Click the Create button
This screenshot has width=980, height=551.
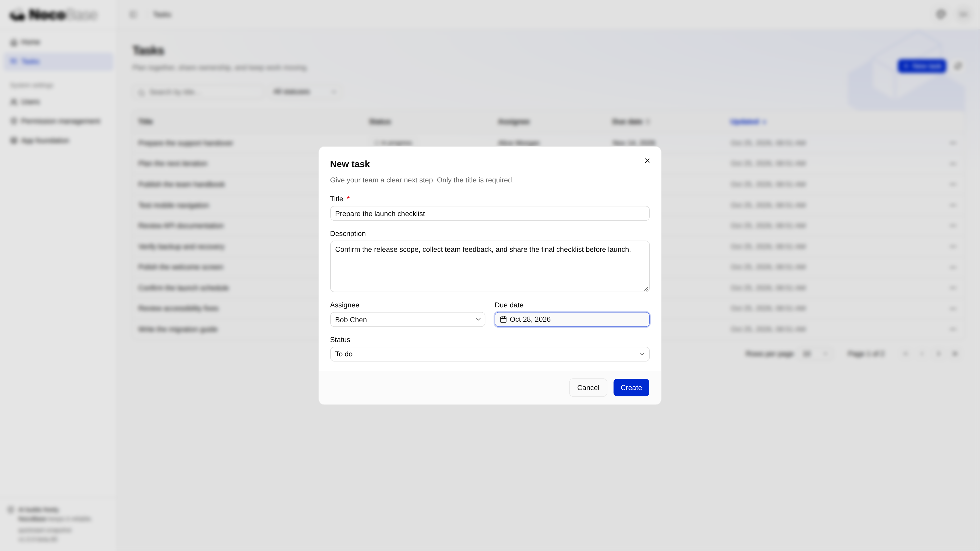pos(631,387)
